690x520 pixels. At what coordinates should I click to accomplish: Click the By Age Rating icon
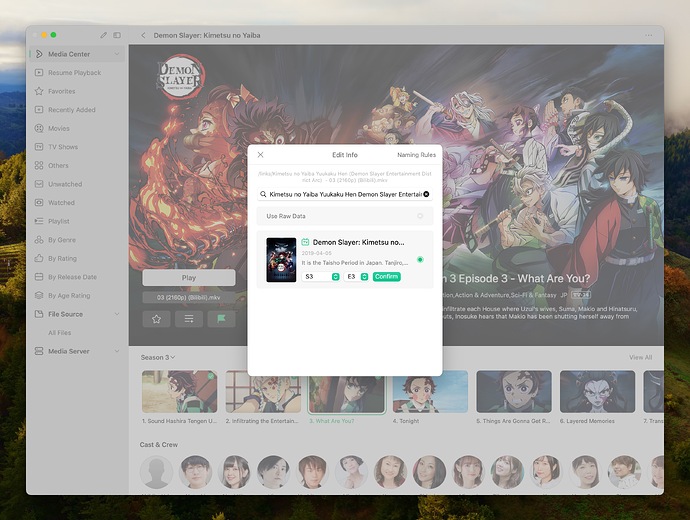click(39, 295)
